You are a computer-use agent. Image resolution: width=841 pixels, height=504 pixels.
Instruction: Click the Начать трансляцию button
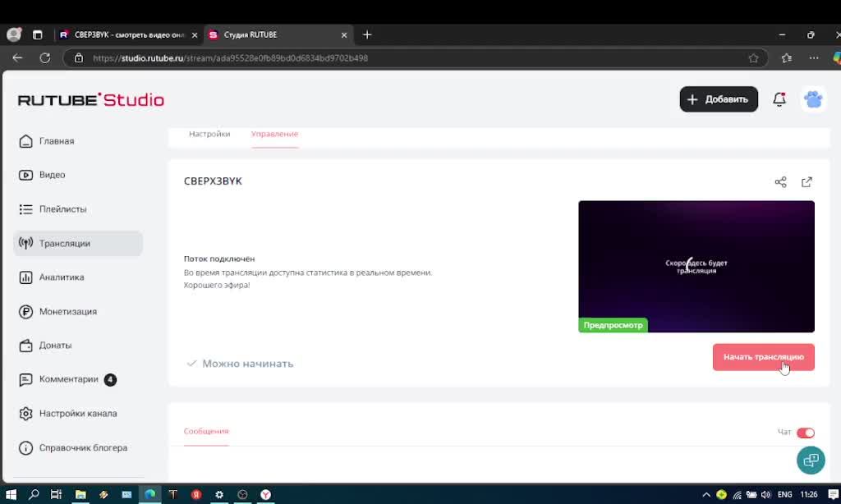pos(763,357)
